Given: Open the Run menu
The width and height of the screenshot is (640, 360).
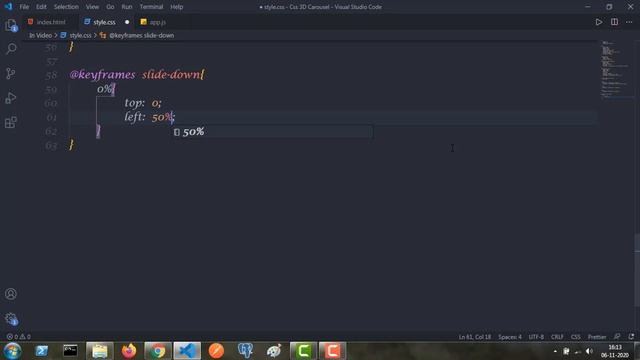Looking at the screenshot, I should point(127,7).
